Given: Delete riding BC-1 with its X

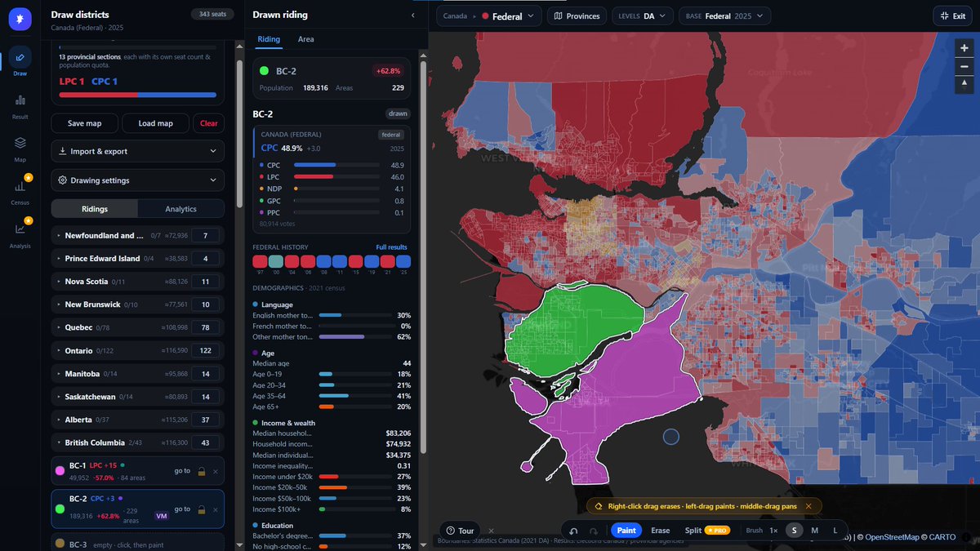Looking at the screenshot, I should click(216, 471).
